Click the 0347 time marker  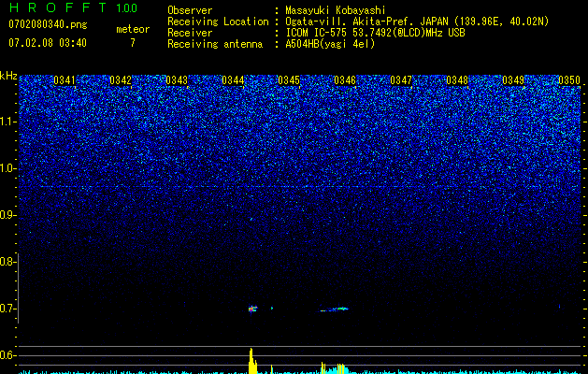tap(401, 80)
